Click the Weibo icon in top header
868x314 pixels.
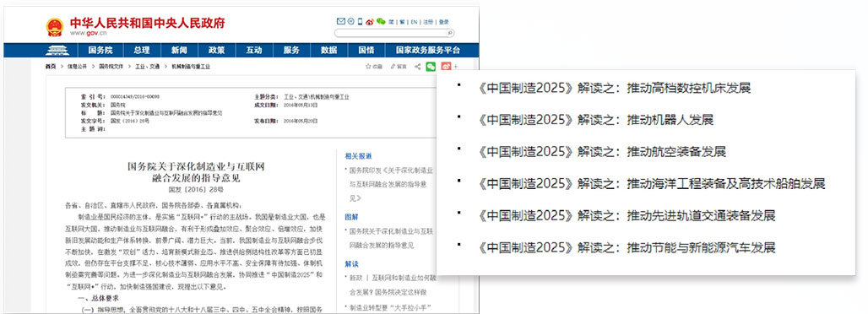click(370, 22)
